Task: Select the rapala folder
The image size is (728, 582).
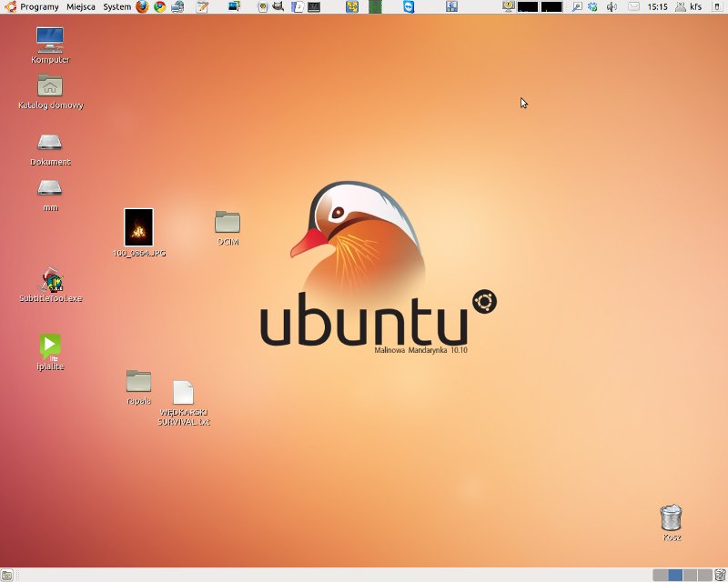Action: [x=139, y=387]
